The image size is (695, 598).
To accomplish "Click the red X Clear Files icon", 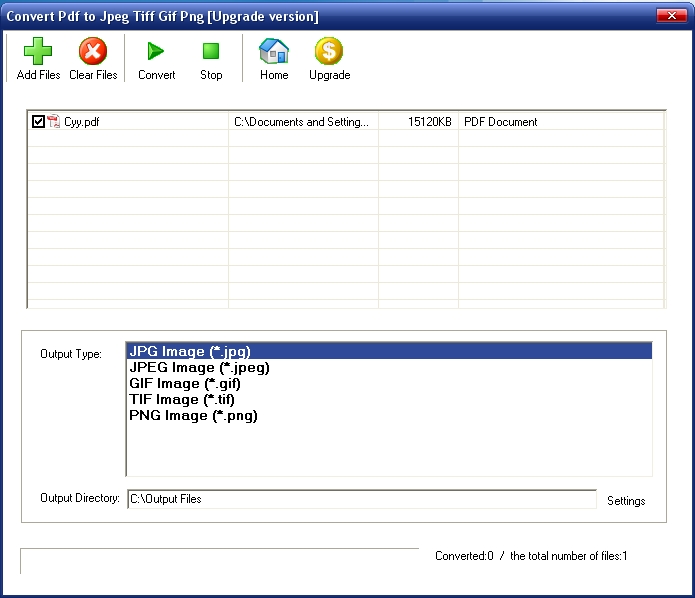I will click(93, 51).
